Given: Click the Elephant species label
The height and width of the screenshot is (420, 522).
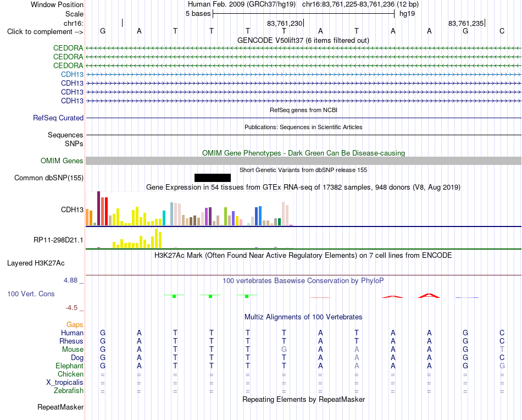Looking at the screenshot, I should coord(70,366).
